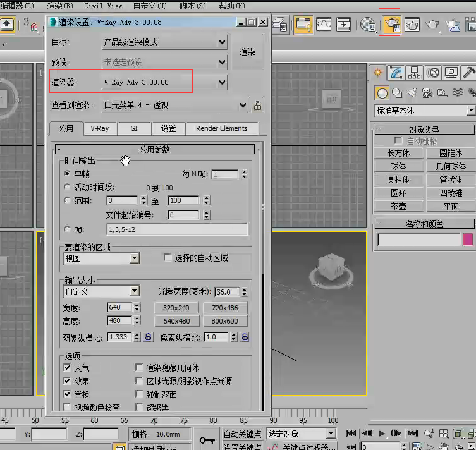Enable 强制双面 force two-sided checkbox
Screen dimensions: 476x450
pyautogui.click(x=139, y=394)
